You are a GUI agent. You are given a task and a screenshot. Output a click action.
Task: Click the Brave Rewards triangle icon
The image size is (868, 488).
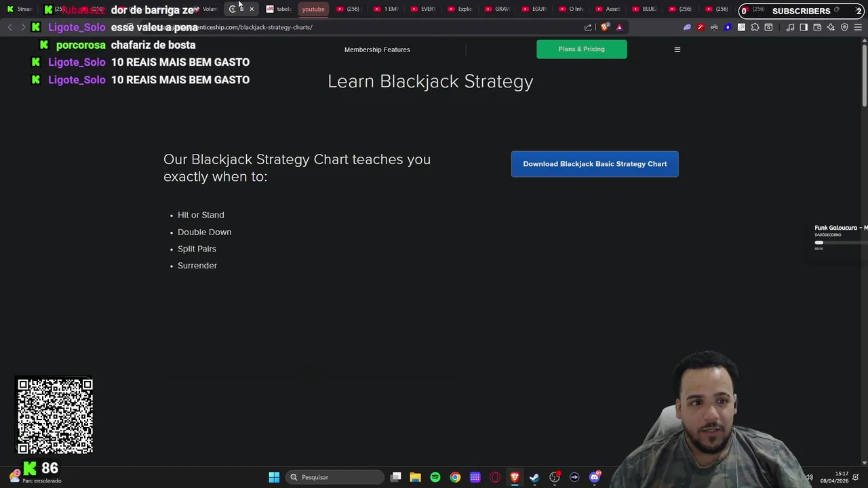[619, 27]
